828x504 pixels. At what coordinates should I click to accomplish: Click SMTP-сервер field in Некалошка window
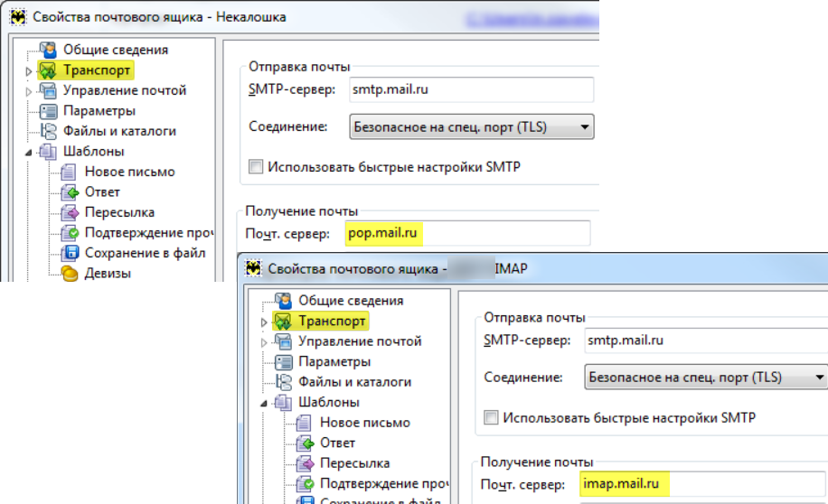pos(472,89)
